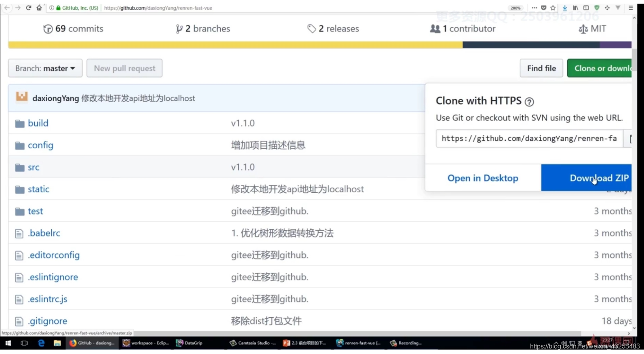Screen dimensions: 644x354
Task: Click the src folder icon
Action: tap(20, 168)
